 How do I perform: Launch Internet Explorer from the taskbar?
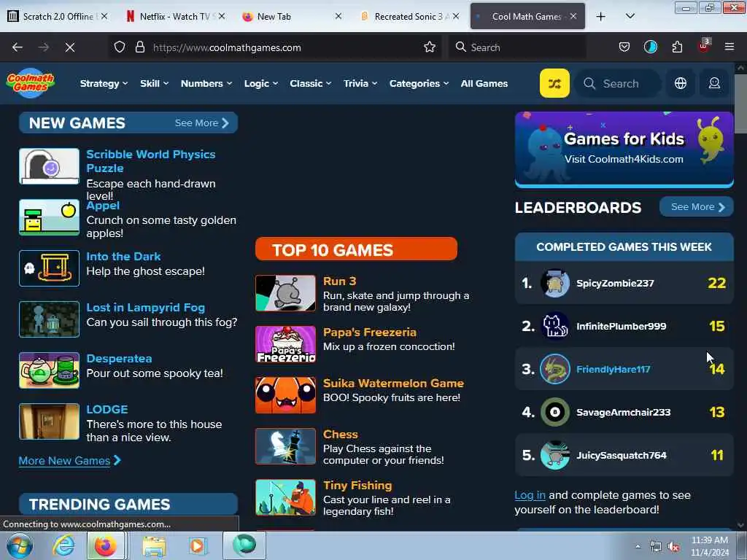pos(63,545)
